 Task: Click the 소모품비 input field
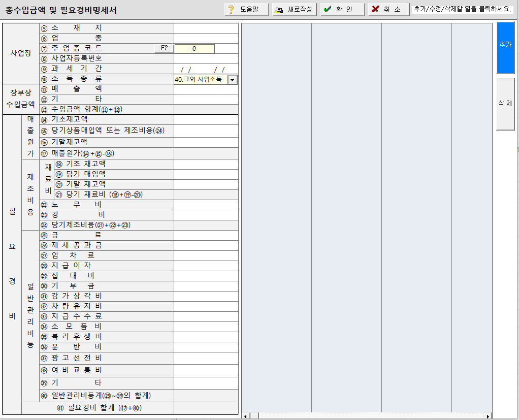pos(206,327)
